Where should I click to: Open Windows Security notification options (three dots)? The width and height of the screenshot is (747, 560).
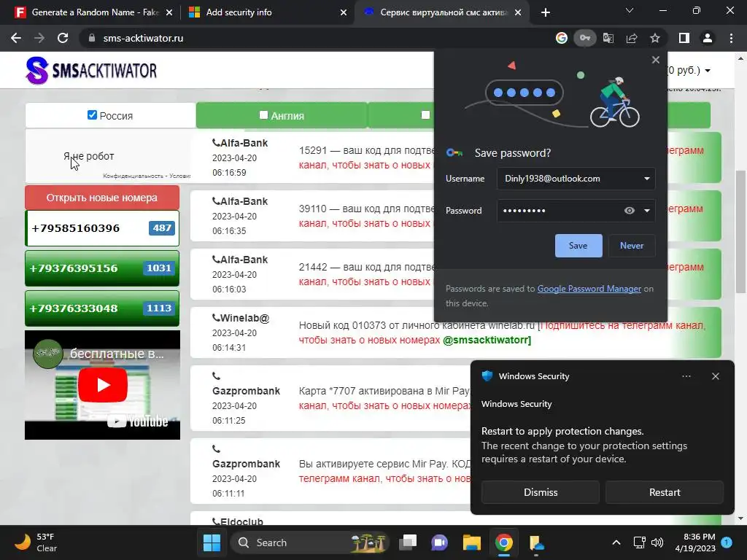[686, 376]
